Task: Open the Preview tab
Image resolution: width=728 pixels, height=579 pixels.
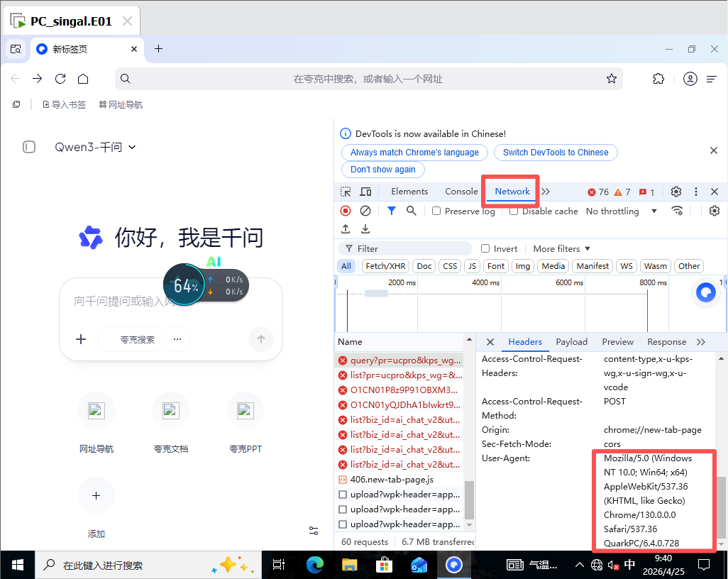Action: pyautogui.click(x=617, y=342)
